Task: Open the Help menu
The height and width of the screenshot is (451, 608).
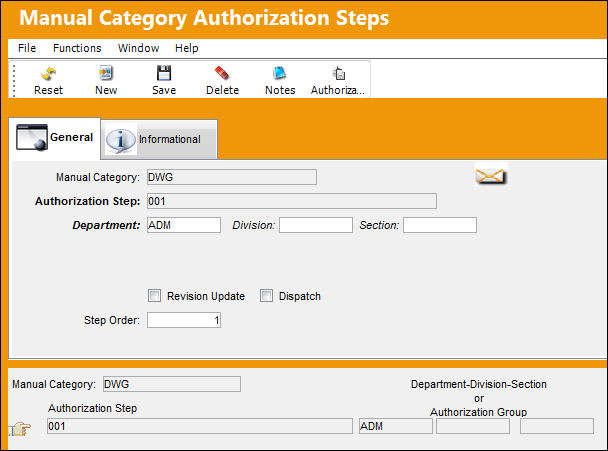Action: pos(187,48)
